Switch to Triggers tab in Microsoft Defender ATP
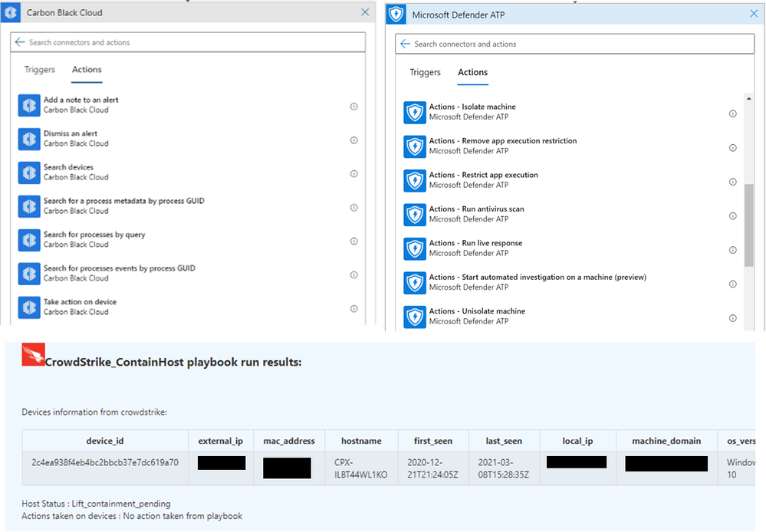This screenshot has height=532, width=766. pos(425,72)
